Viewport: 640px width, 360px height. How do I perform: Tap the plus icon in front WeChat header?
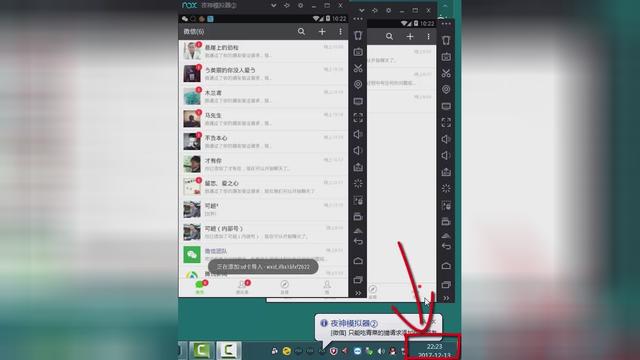coord(322,31)
